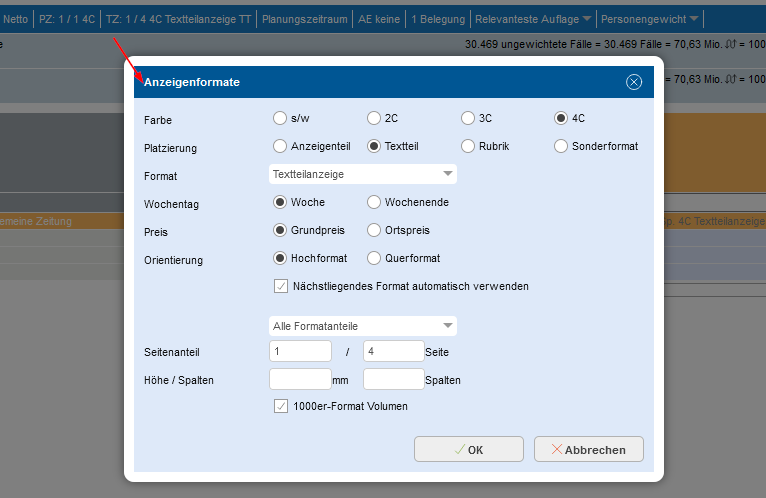This screenshot has height=498, width=766.
Task: Disable the 1000er-Format Volumen checkbox
Action: tap(280, 406)
